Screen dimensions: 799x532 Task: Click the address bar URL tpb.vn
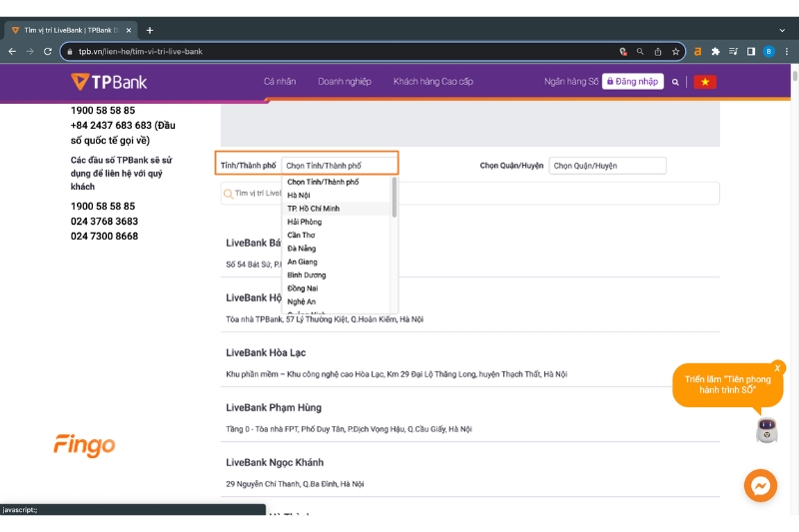(x=140, y=52)
